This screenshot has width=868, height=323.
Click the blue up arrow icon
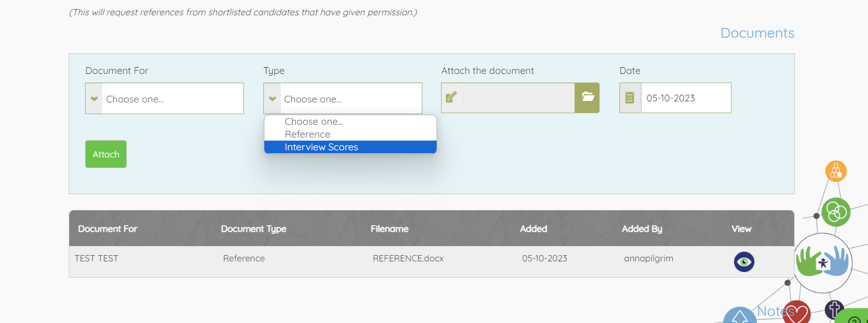pyautogui.click(x=740, y=317)
